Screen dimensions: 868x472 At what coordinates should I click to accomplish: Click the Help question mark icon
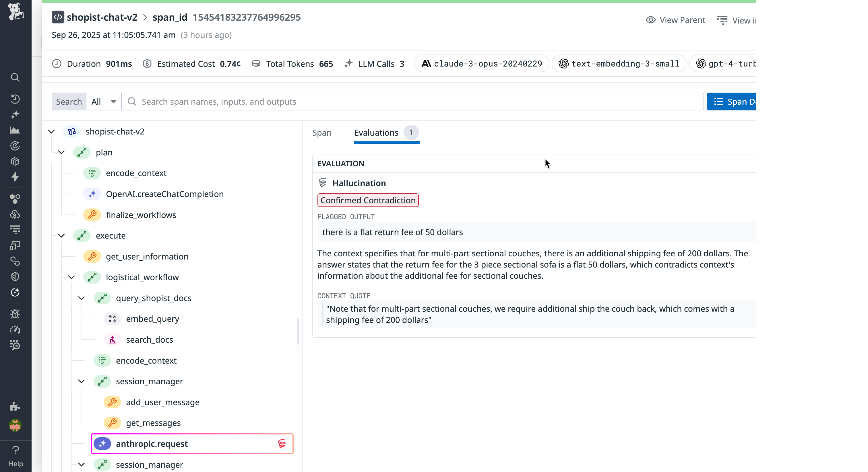[15, 450]
